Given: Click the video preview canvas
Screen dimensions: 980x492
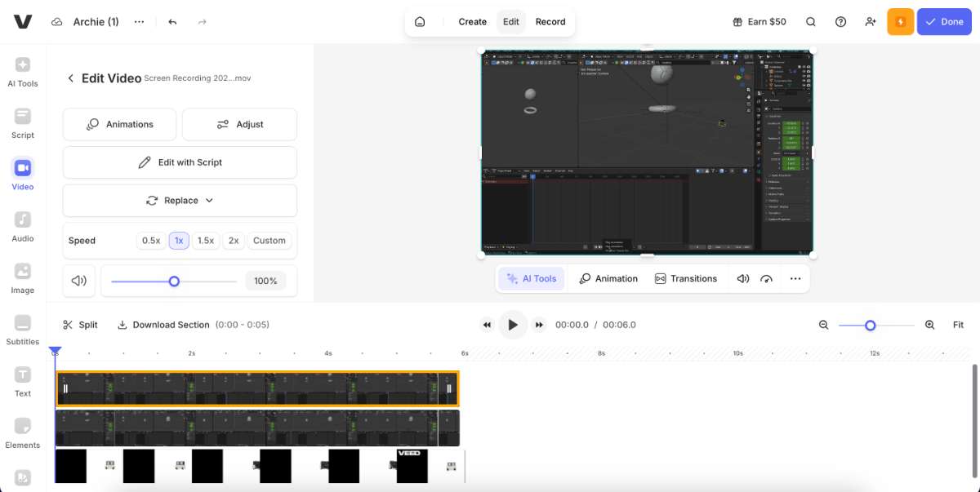Looking at the screenshot, I should (x=647, y=153).
